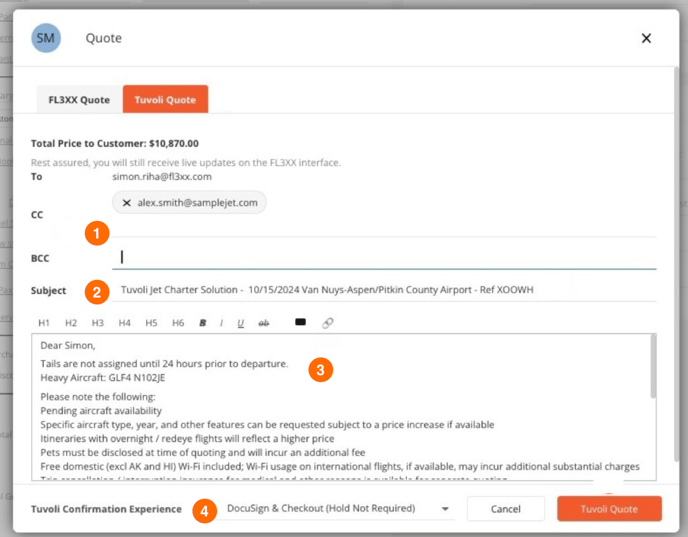Click into the CC input line

tap(384, 227)
